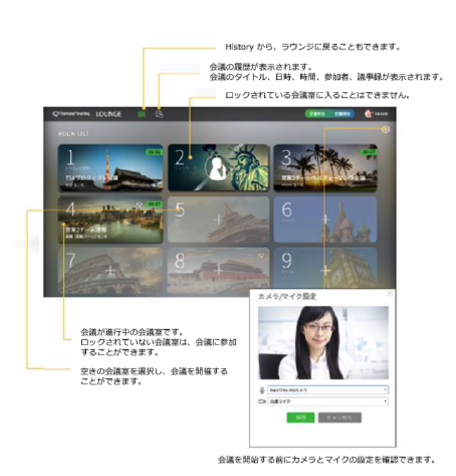Open the meeting History icon
456x476 pixels.
click(x=159, y=114)
